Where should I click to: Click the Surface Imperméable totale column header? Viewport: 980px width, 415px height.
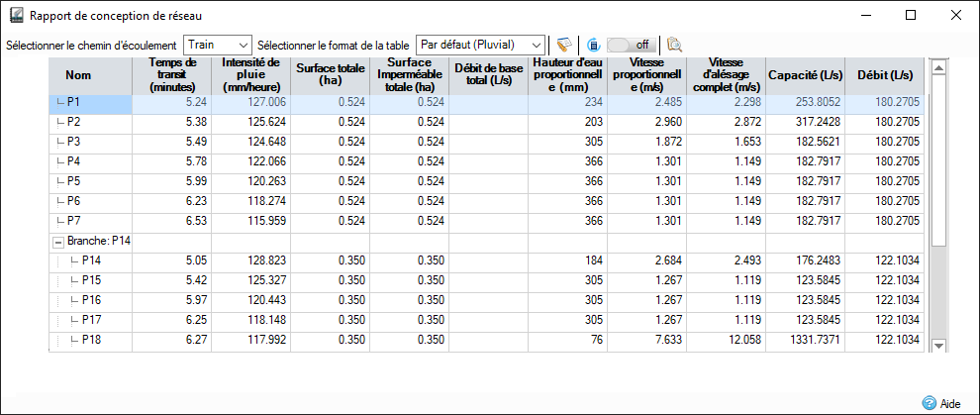(410, 75)
